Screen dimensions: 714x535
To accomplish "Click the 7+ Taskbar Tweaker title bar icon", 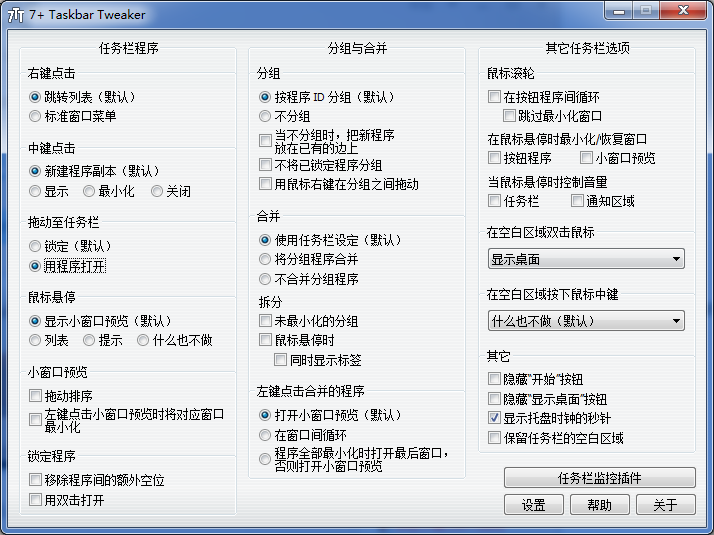I will click(16, 15).
